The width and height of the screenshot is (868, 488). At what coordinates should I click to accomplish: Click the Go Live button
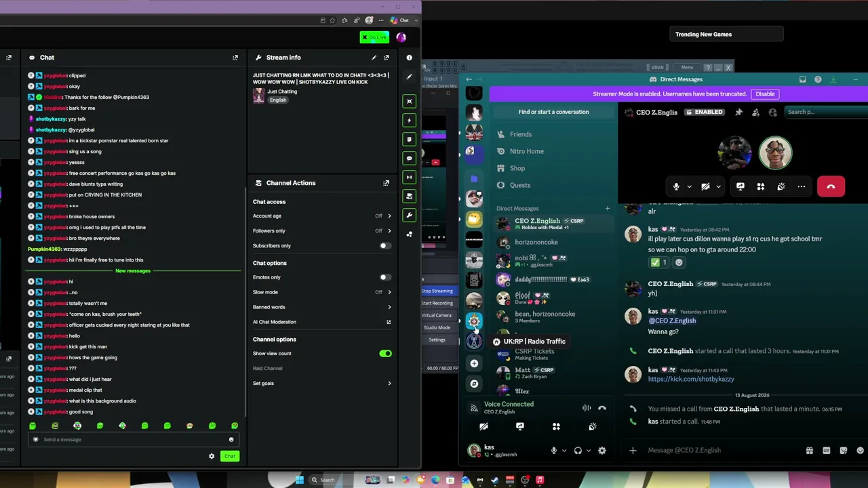click(374, 37)
